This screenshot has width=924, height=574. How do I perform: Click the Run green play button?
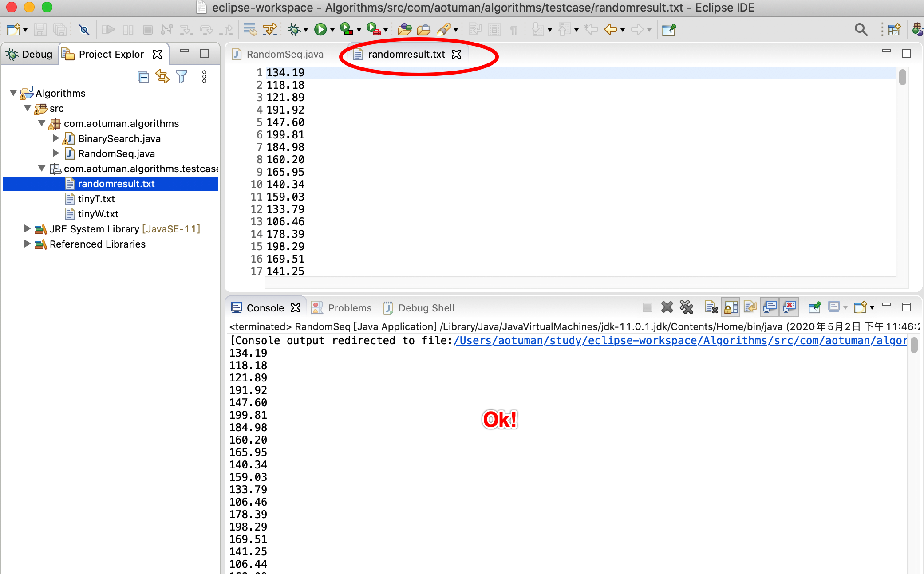coord(320,30)
